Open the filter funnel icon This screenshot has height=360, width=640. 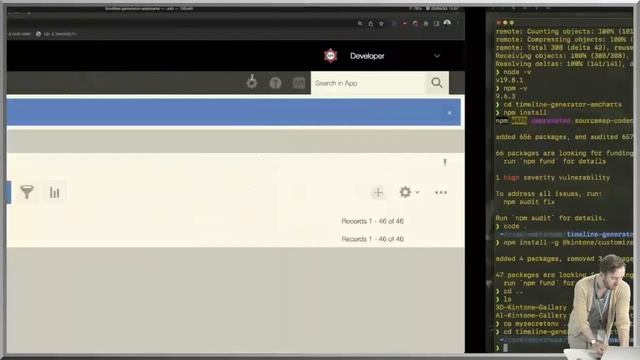click(x=27, y=192)
